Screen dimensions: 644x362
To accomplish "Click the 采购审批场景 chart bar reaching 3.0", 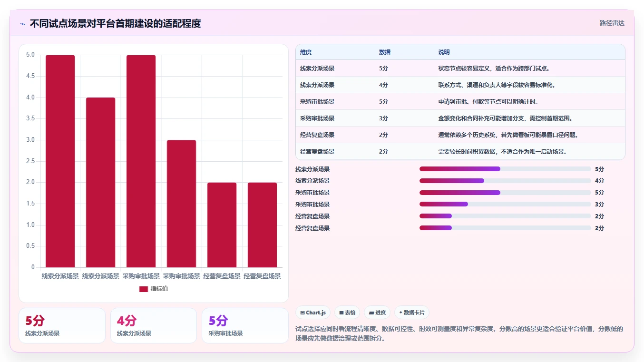I will pyautogui.click(x=182, y=204).
